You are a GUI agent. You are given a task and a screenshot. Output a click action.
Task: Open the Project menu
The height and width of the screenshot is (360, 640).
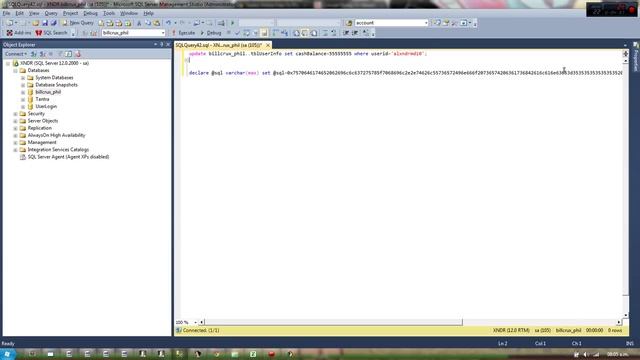click(x=70, y=13)
